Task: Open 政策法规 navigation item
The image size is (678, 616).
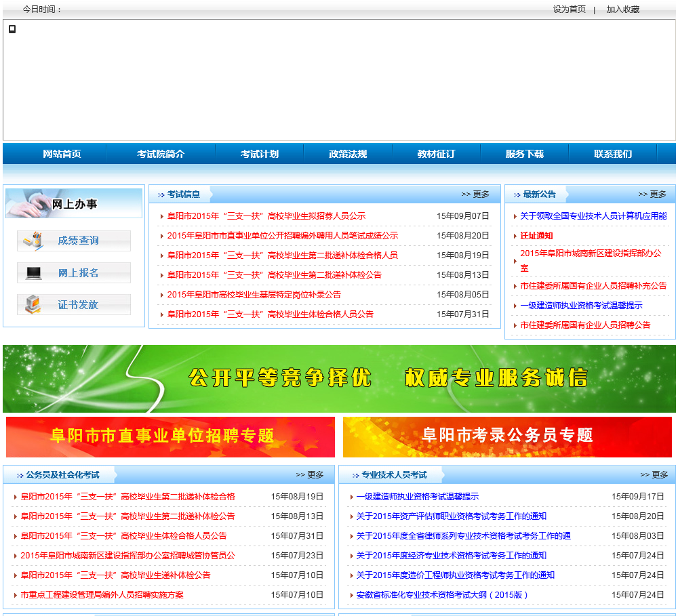Action: coord(348,154)
